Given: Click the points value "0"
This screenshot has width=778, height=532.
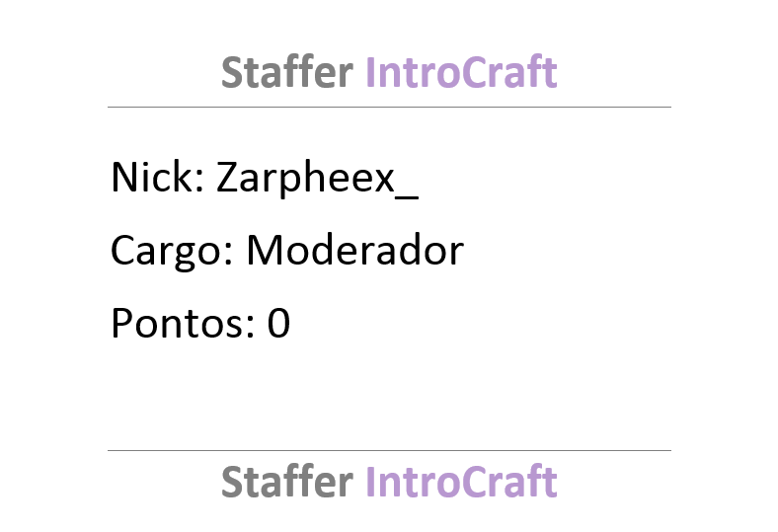Looking at the screenshot, I should point(278,323).
